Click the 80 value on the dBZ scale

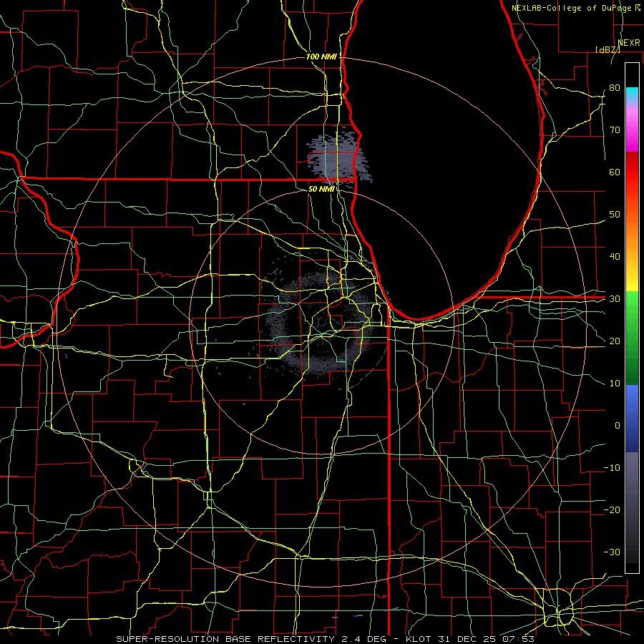615,88
